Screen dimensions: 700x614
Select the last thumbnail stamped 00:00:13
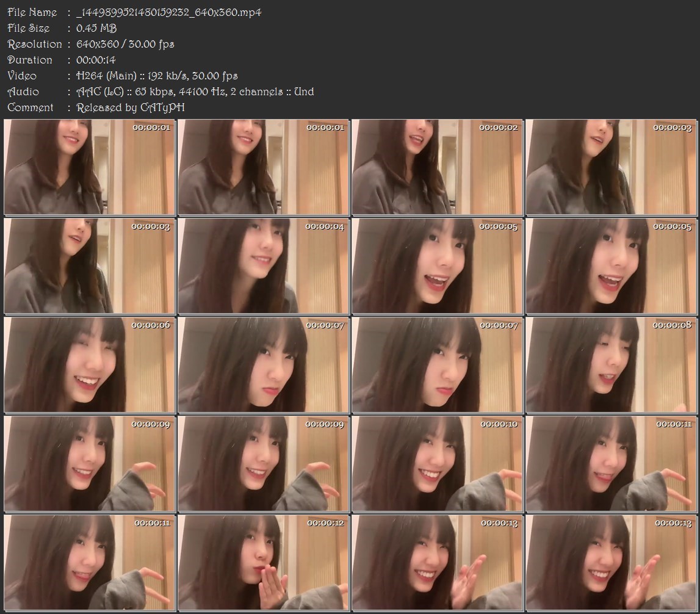[x=611, y=562]
